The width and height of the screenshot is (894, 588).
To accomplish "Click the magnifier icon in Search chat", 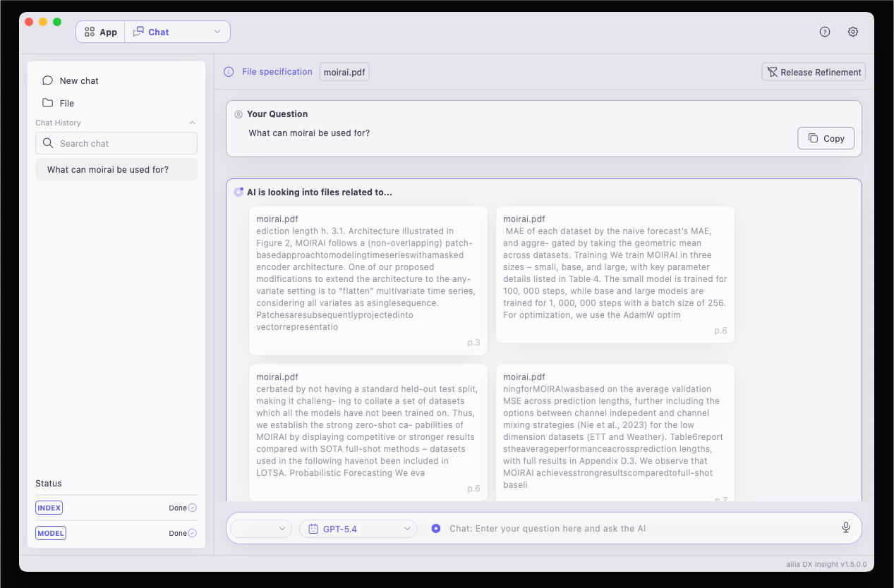I will point(48,143).
